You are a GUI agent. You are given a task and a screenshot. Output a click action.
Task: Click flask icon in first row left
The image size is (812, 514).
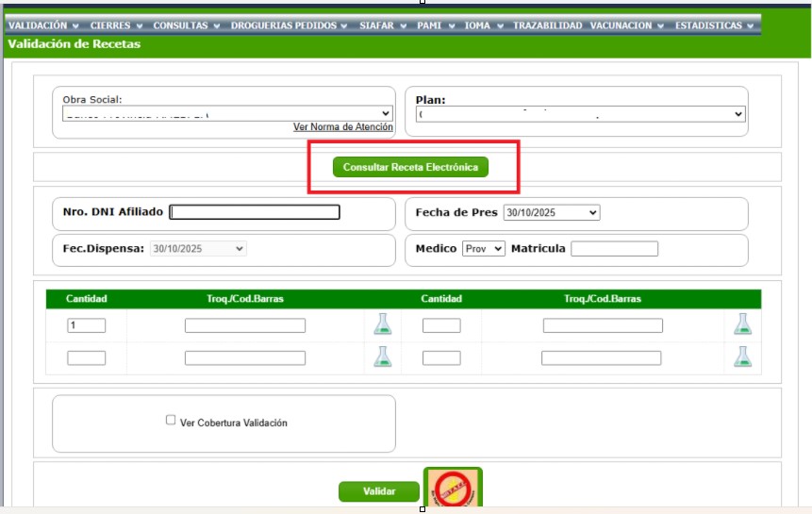click(383, 324)
